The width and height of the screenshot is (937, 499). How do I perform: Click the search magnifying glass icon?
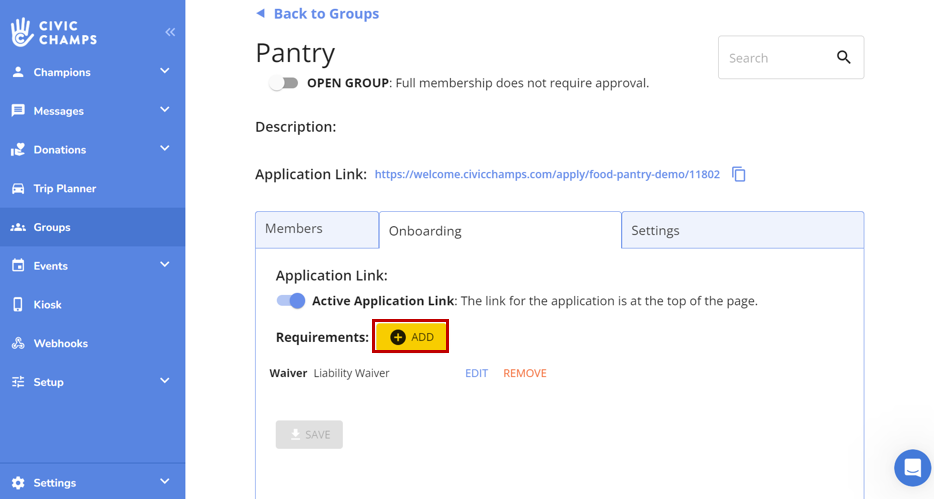pos(843,58)
